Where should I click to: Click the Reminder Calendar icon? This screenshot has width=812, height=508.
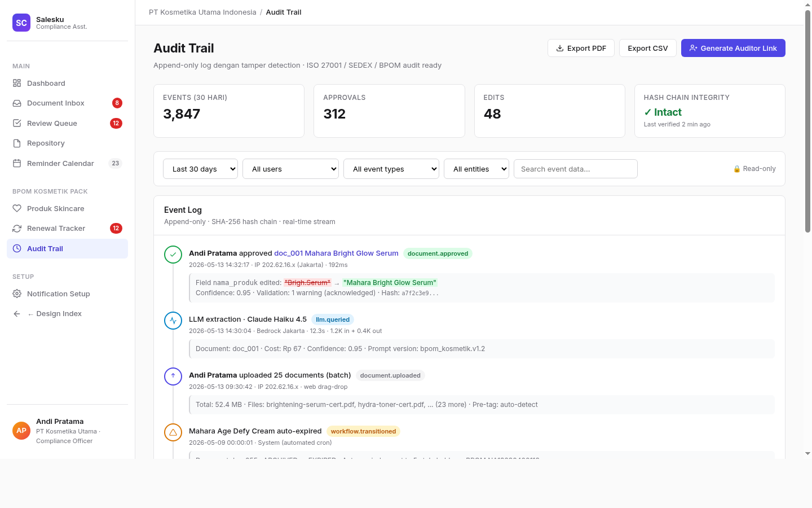coord(17,163)
